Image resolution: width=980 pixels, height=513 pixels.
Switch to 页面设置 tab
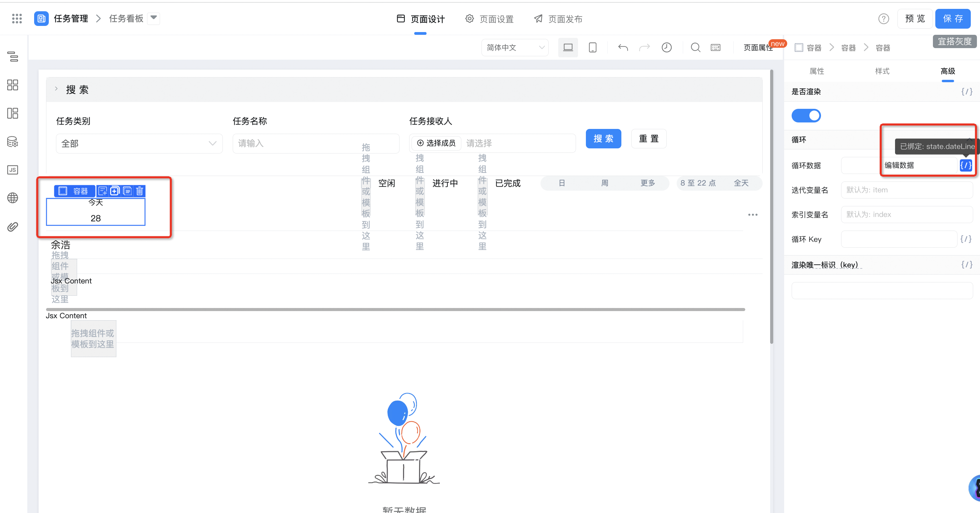click(489, 19)
